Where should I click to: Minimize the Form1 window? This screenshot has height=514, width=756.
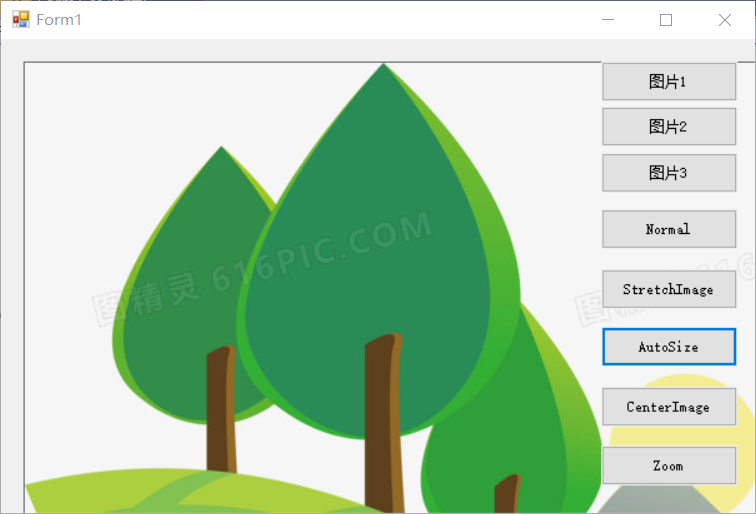(608, 20)
